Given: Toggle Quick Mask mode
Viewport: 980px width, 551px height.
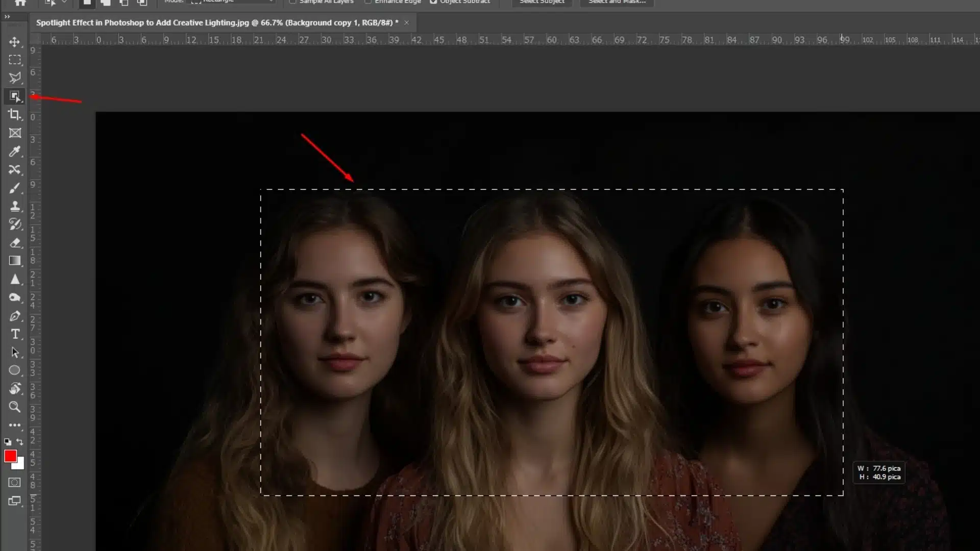Looking at the screenshot, I should (15, 482).
